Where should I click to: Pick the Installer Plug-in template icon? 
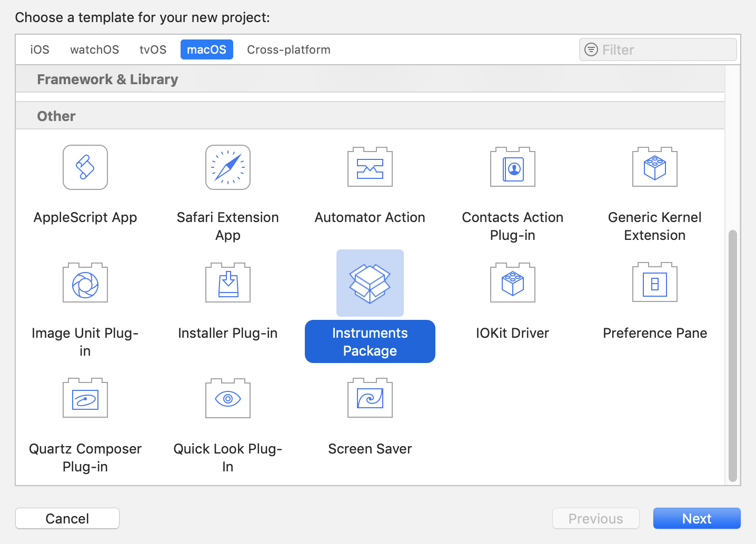point(228,283)
